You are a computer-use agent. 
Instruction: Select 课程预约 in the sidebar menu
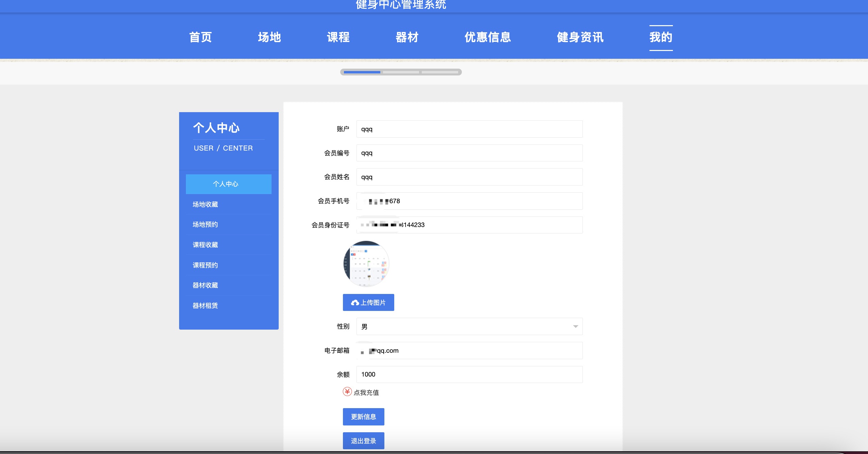pos(205,265)
